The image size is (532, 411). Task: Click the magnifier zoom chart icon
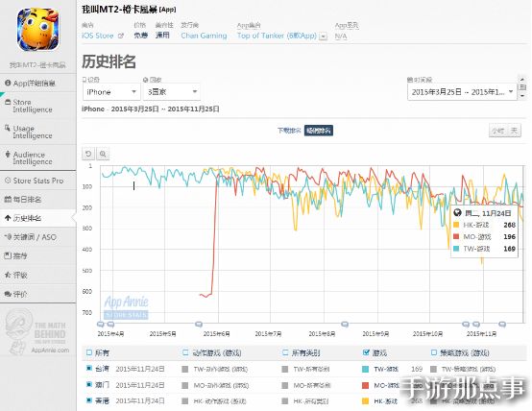(103, 154)
